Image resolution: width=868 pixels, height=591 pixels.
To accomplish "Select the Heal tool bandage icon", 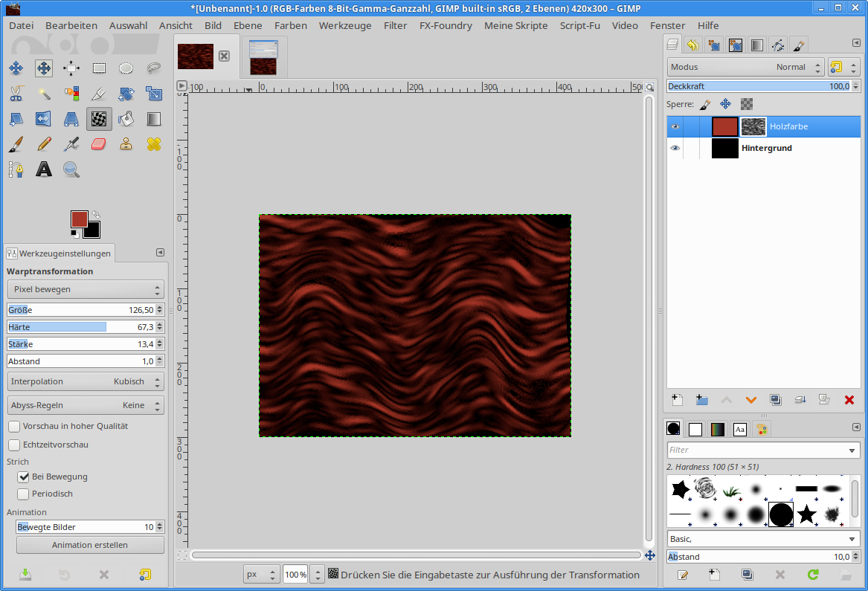I will (x=154, y=144).
